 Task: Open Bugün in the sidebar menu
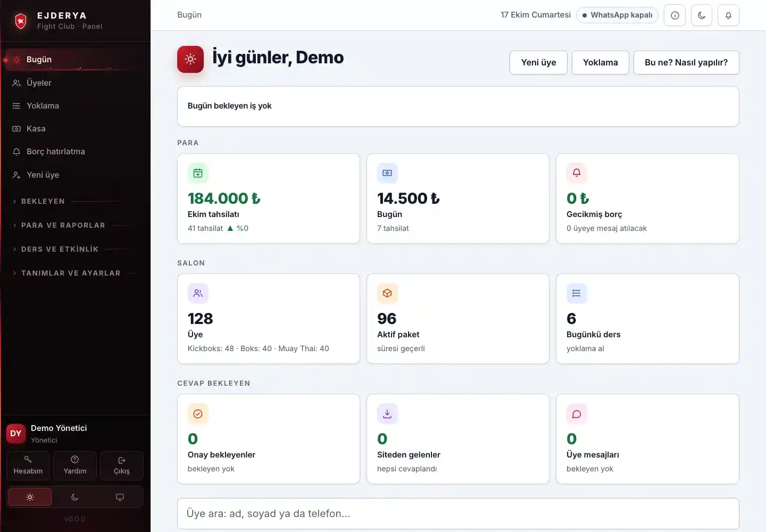75,60
